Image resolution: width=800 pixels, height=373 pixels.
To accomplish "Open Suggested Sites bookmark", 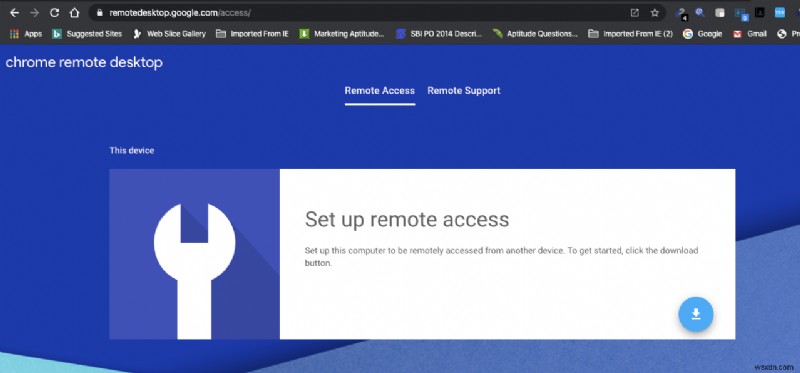I will click(87, 34).
